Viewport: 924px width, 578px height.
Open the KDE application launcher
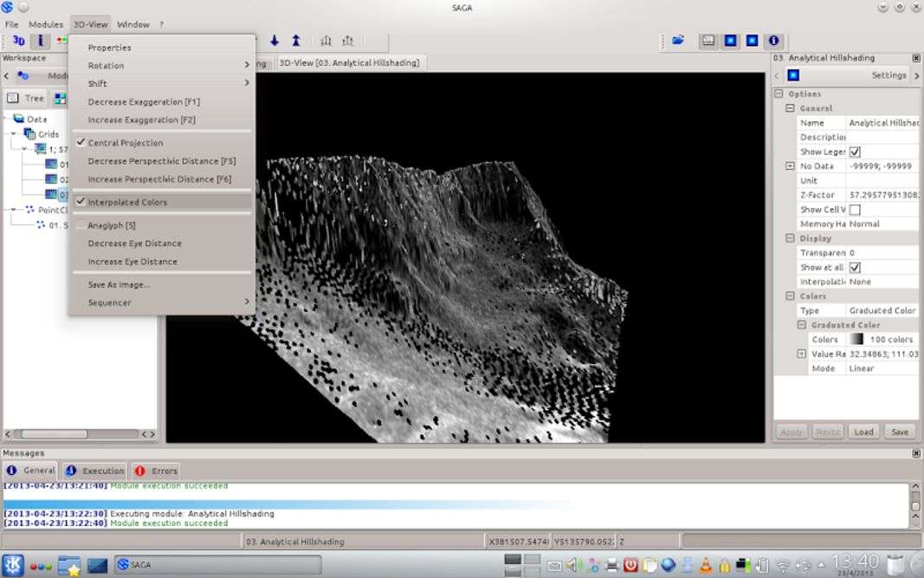(x=12, y=565)
